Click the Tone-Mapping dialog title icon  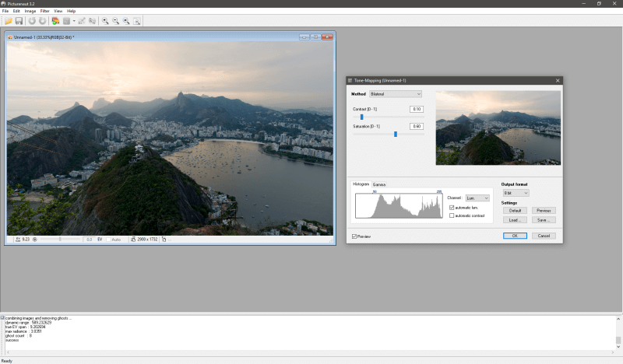pos(350,81)
